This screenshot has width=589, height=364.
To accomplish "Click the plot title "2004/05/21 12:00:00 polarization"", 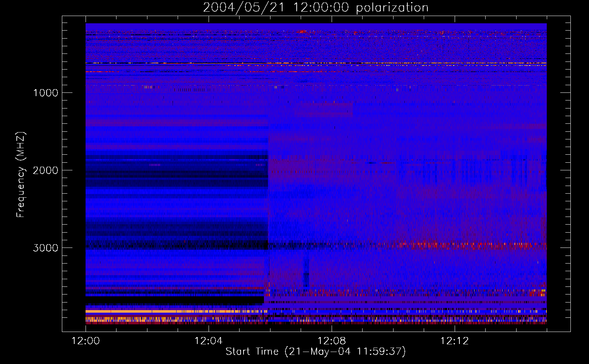I will (316, 8).
